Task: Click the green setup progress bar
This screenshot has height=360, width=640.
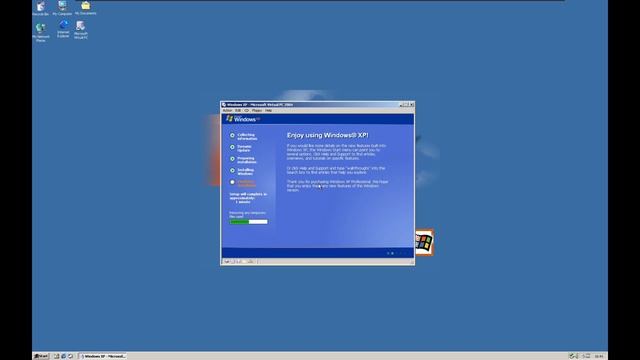Action: tap(249, 222)
